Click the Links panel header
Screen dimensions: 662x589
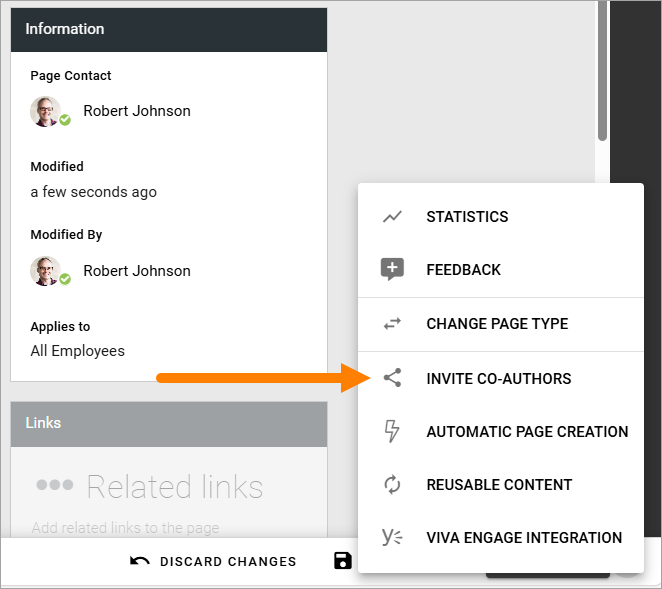coord(169,424)
